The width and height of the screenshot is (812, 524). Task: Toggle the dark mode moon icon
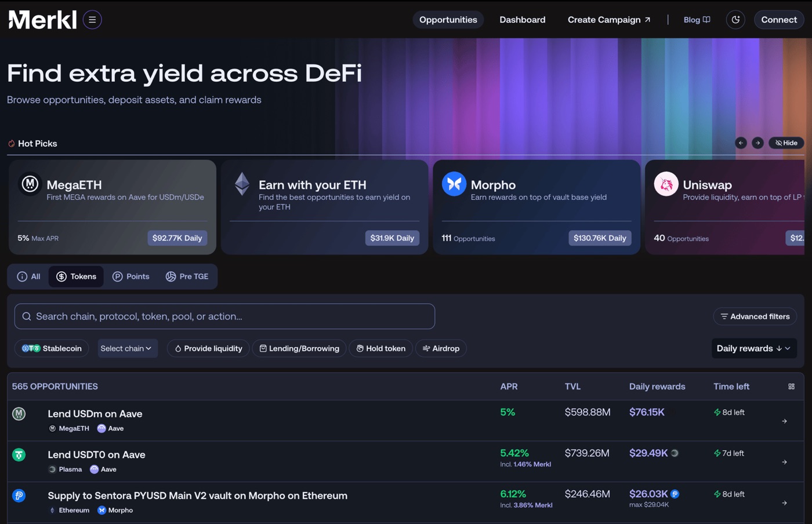[x=735, y=20]
